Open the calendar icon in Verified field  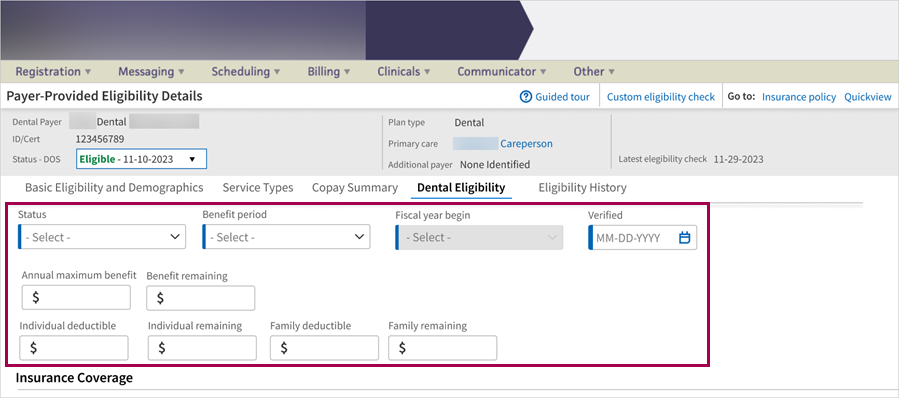click(684, 237)
